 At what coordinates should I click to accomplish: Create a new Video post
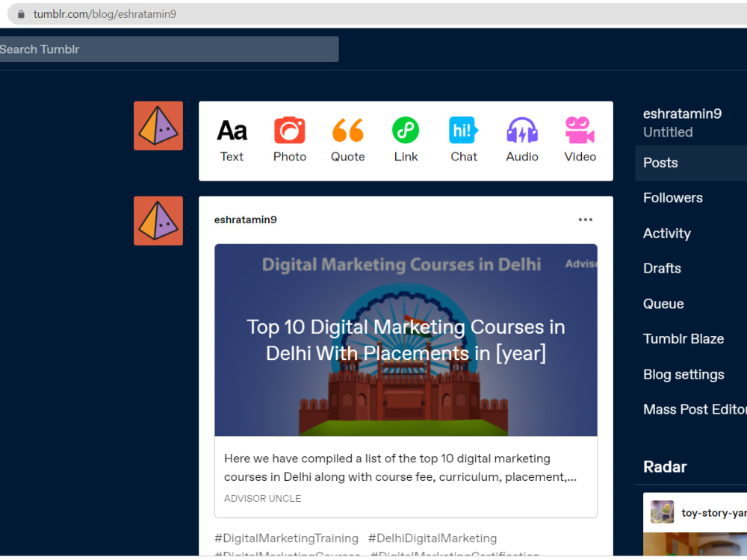click(x=580, y=140)
